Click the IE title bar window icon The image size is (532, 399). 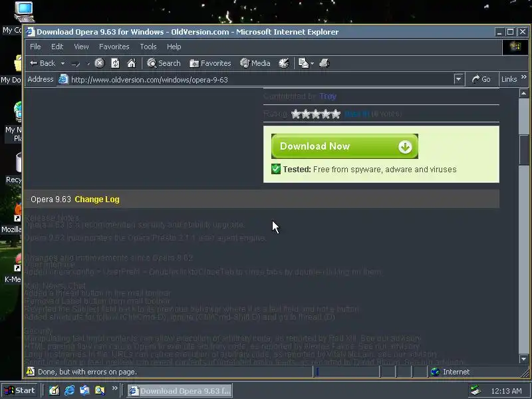coord(31,32)
